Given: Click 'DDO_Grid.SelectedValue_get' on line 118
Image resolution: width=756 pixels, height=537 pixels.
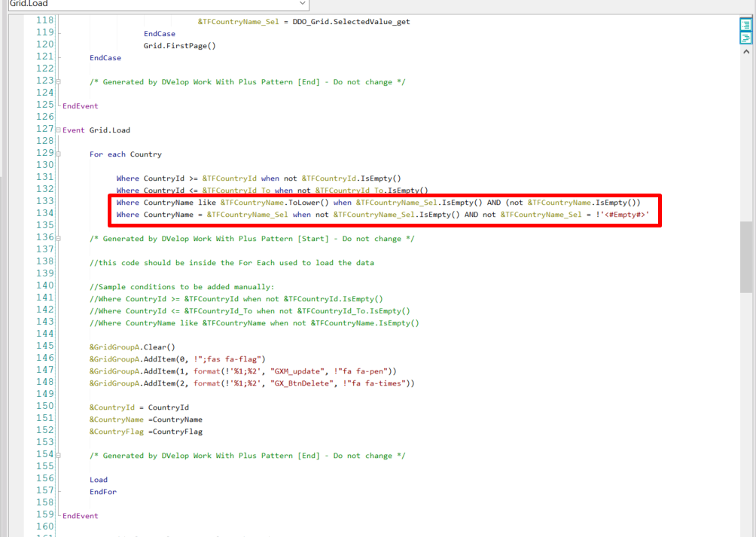Looking at the screenshot, I should (x=351, y=22).
